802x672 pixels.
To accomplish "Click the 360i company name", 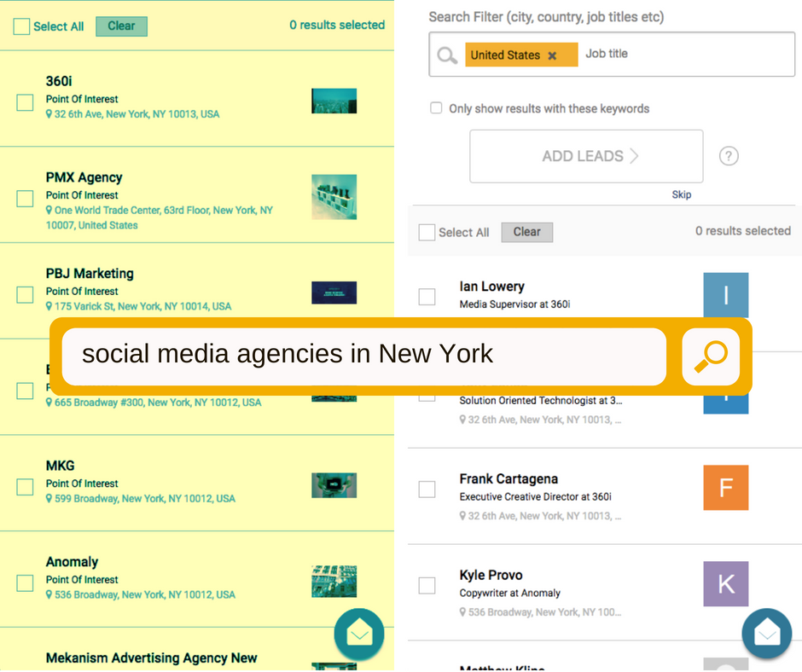I will [x=59, y=81].
